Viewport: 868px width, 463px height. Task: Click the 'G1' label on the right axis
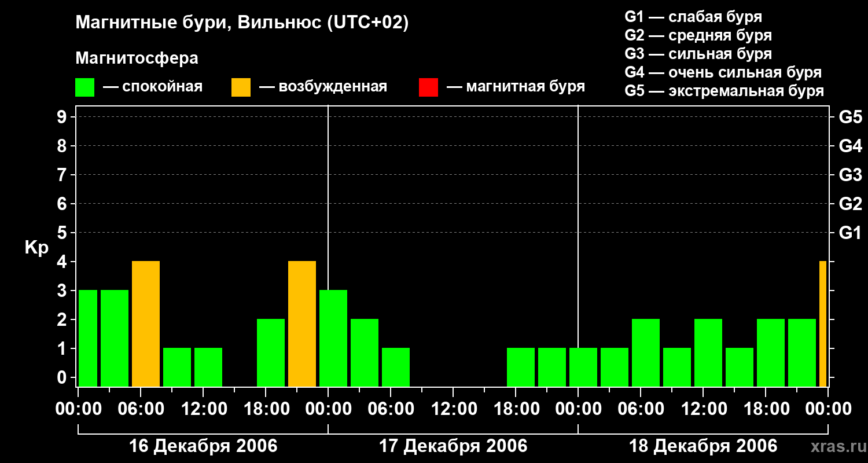[x=851, y=233]
